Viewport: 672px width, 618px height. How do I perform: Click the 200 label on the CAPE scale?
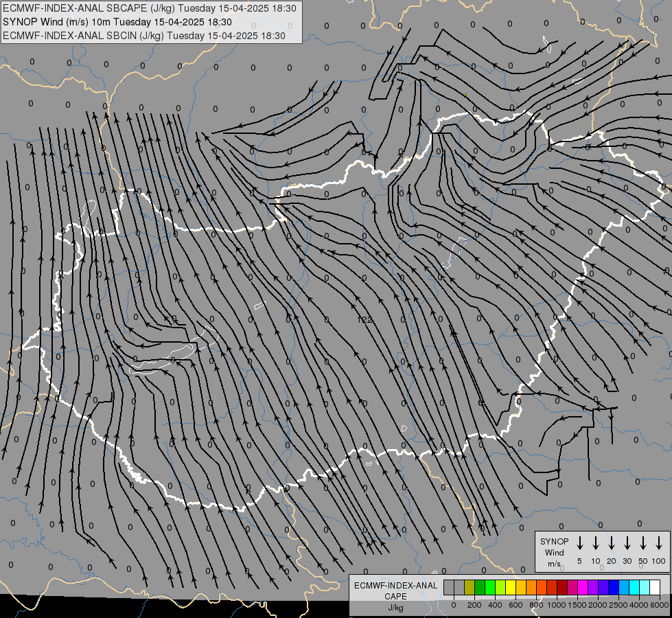click(x=474, y=605)
